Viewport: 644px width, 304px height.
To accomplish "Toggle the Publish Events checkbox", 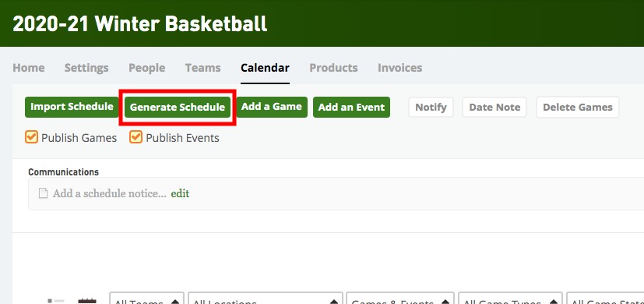I will [136, 137].
